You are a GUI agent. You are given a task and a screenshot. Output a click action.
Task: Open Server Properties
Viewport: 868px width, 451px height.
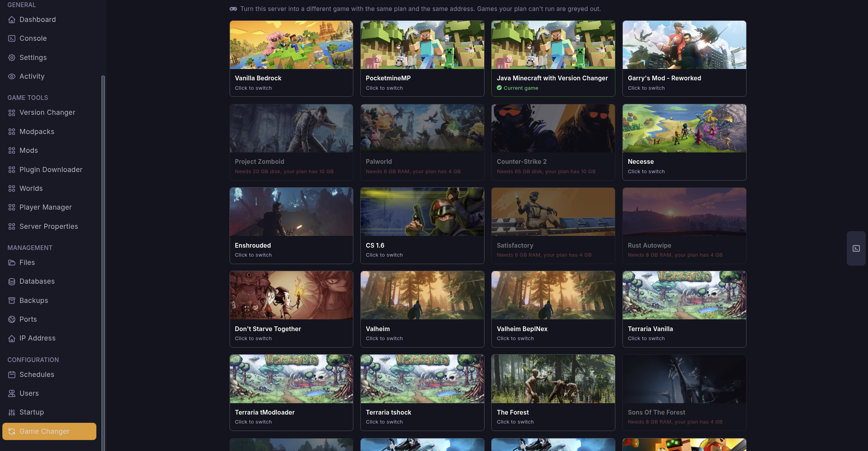(49, 226)
